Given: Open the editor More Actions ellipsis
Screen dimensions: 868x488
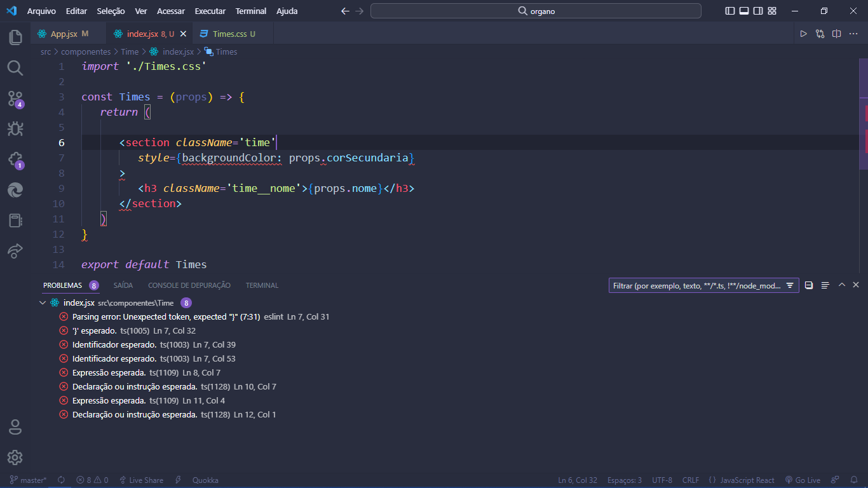Looking at the screenshot, I should [x=853, y=34].
